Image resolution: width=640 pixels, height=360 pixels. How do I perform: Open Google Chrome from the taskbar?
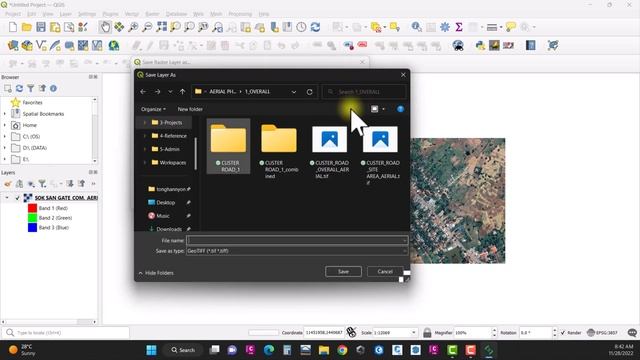point(342,350)
